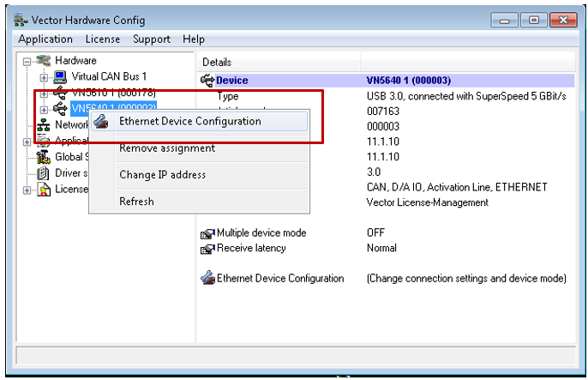Expand the Application tree node
Viewport: 588px width, 380px height.
point(27,142)
